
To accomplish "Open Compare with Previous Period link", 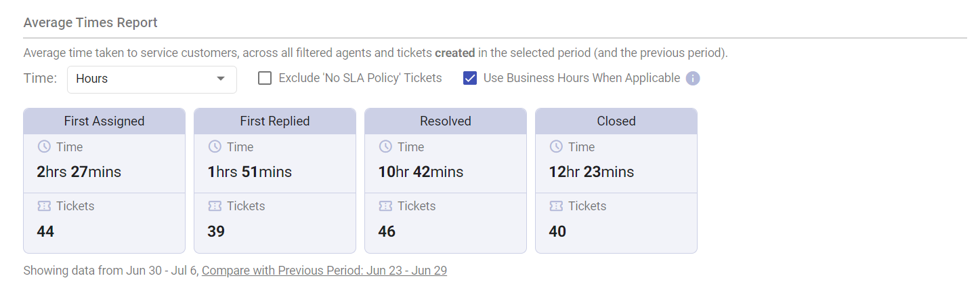I will click(324, 271).
